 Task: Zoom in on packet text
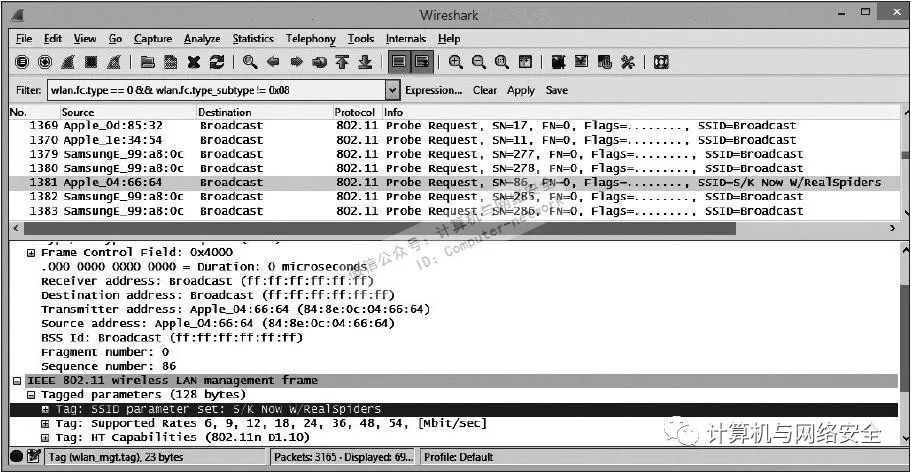pyautogui.click(x=456, y=62)
